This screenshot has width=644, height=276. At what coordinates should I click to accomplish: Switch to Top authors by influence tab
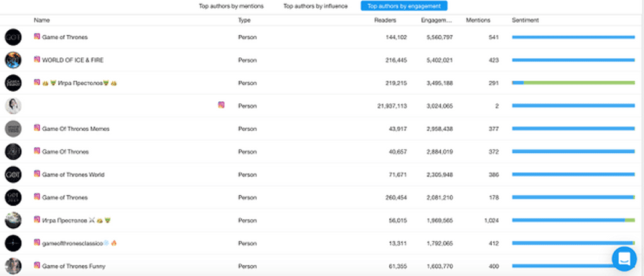click(x=316, y=6)
